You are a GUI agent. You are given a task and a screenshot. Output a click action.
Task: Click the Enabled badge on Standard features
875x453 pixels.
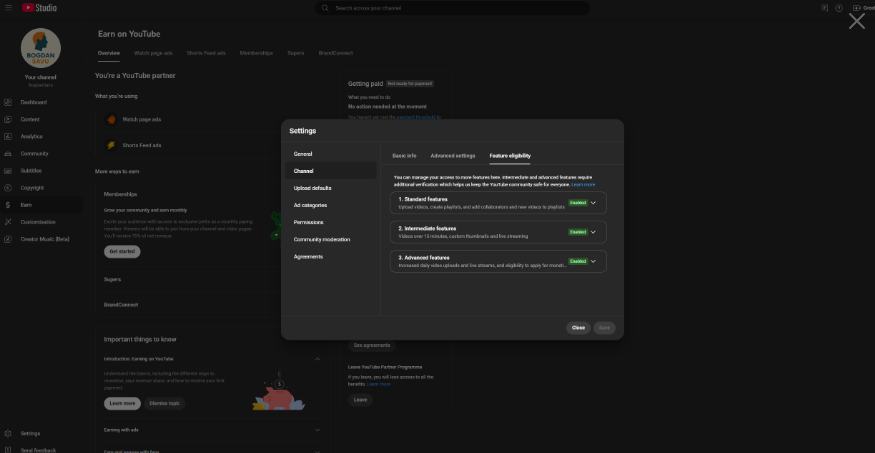tap(578, 203)
